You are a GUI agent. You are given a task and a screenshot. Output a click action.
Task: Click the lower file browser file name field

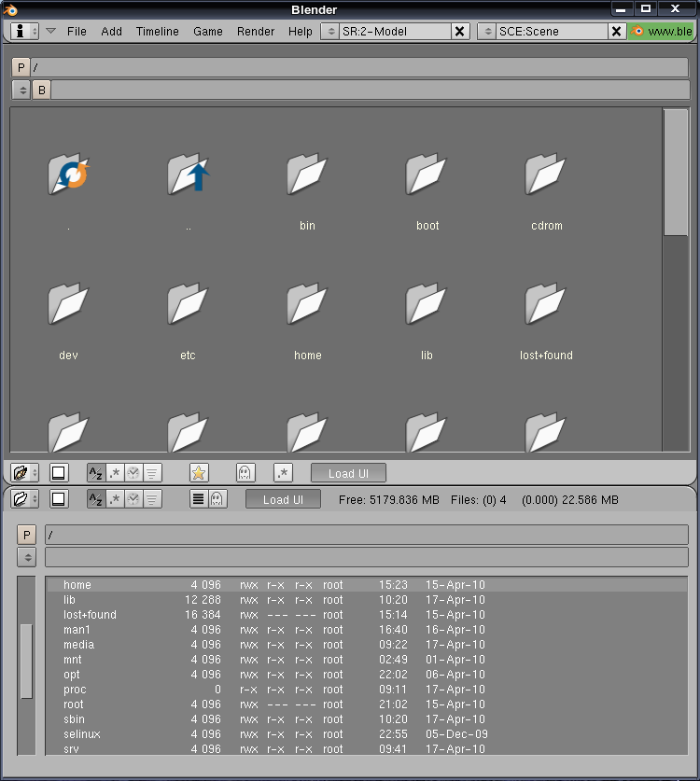367,557
